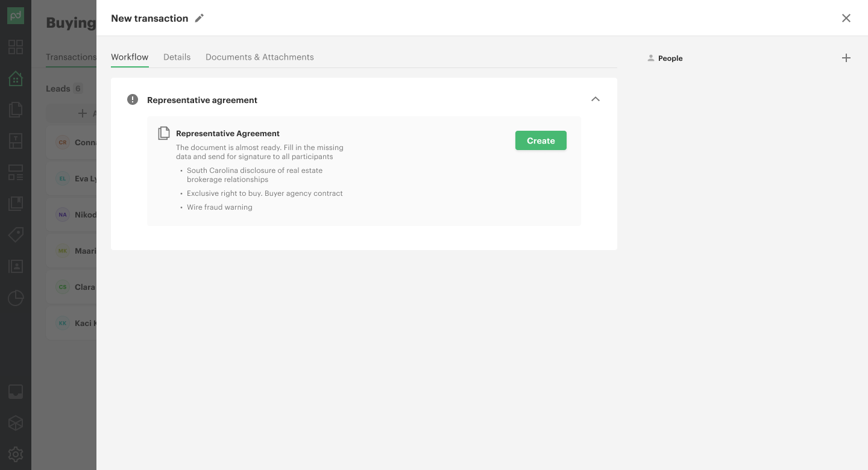868x470 pixels.
Task: Click the pencil icon to rename transaction
Action: [x=200, y=18]
